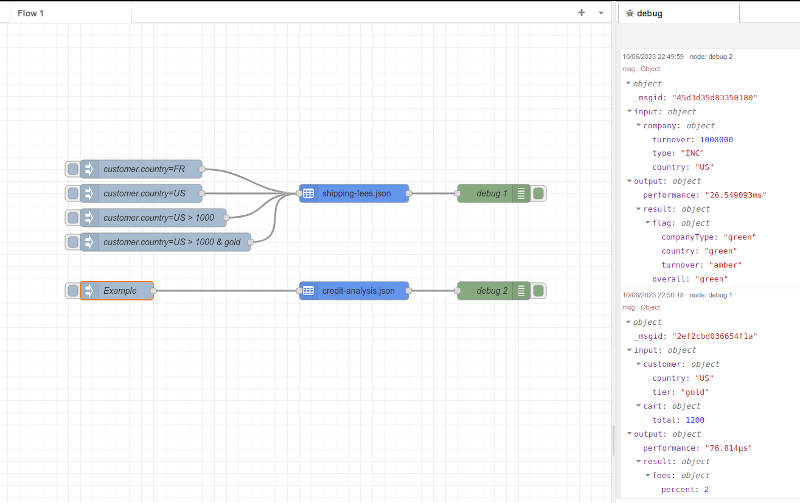This screenshot has height=503, width=800.
Task: Click percent value 2
Action: tap(707, 489)
